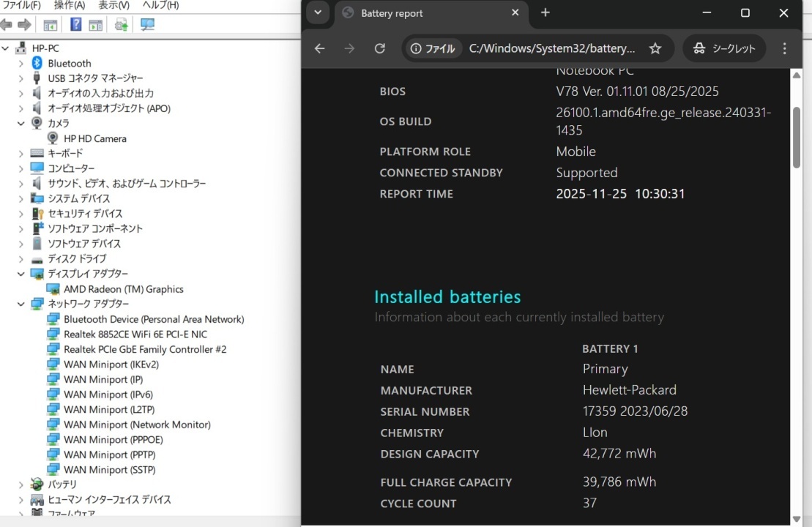Bookmark this page with the star icon
Viewport: 812px width, 527px height.
tap(655, 48)
